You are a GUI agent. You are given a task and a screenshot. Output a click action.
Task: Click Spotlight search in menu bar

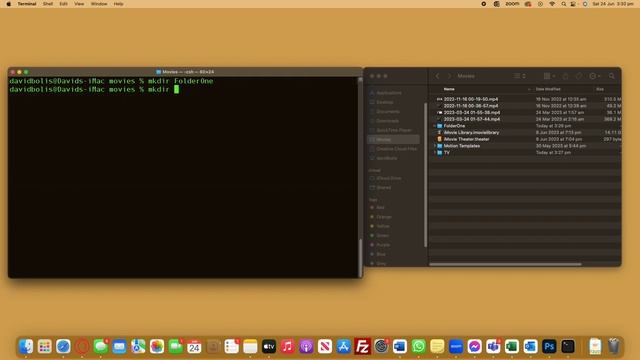pos(563,4)
